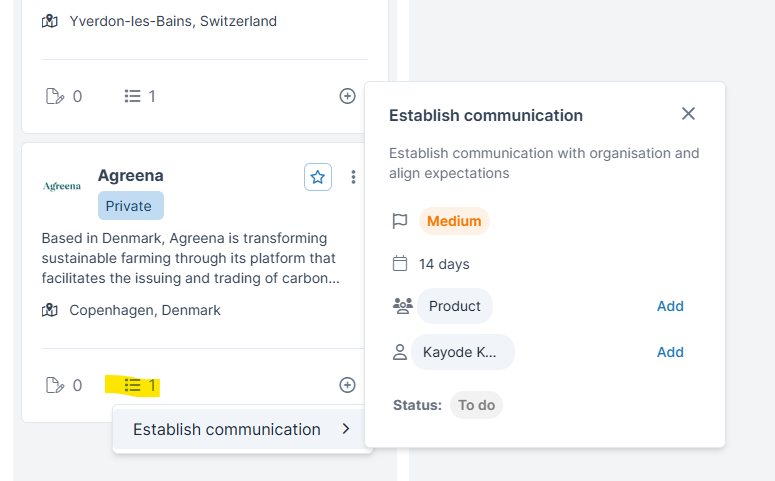
Task: Click the map icon beside Copenhagen, Denmark
Action: click(50, 310)
